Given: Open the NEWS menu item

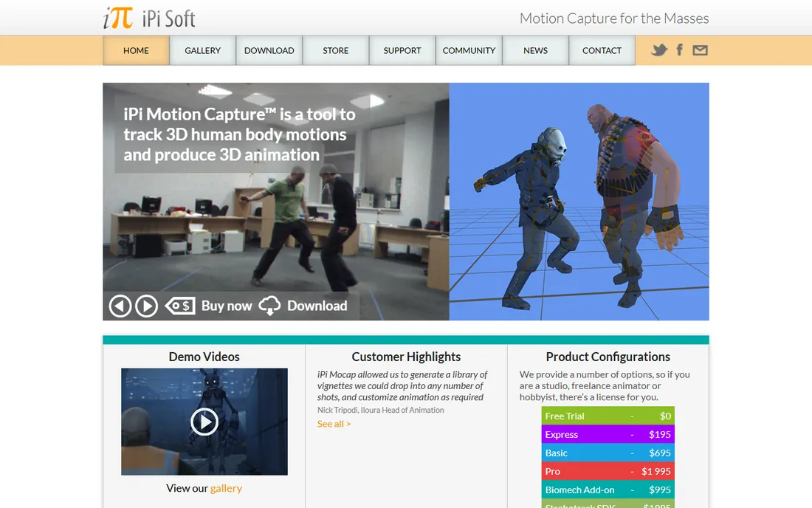Looking at the screenshot, I should click(x=535, y=50).
